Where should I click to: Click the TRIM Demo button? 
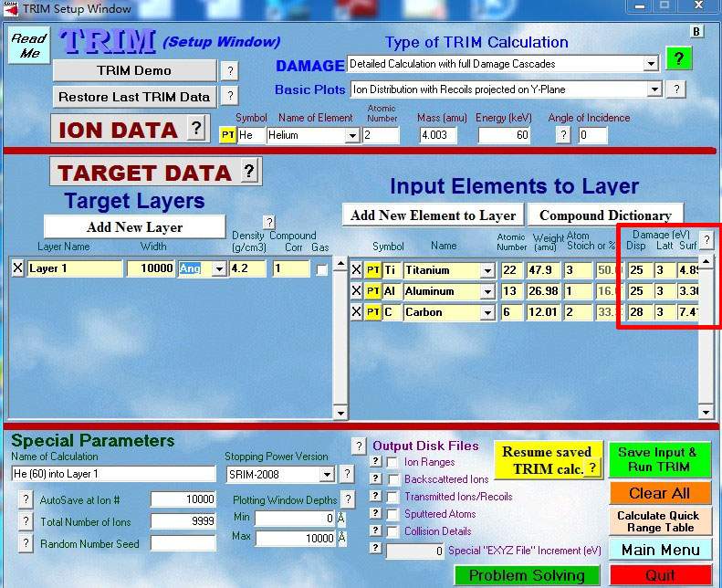[134, 70]
